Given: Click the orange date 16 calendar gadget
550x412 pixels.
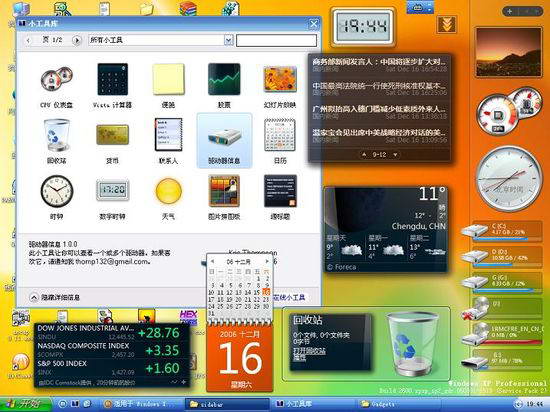Looking at the screenshot, I should pyautogui.click(x=240, y=358).
